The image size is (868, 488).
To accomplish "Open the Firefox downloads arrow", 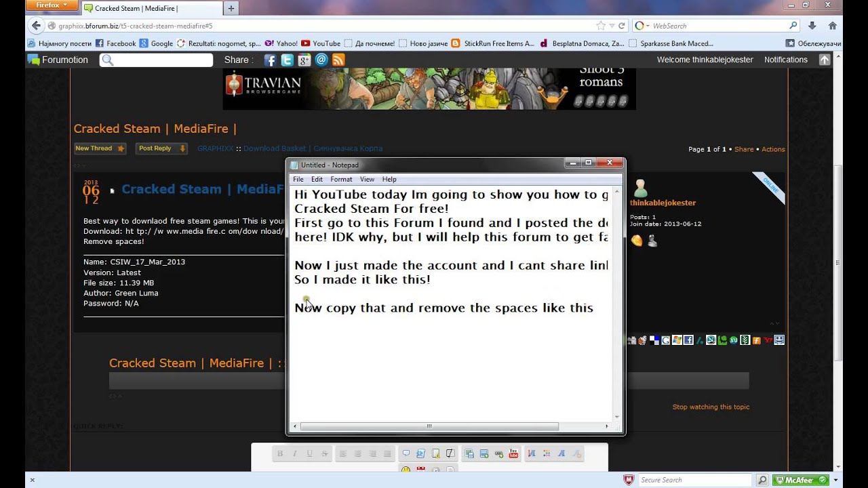I will tap(812, 26).
